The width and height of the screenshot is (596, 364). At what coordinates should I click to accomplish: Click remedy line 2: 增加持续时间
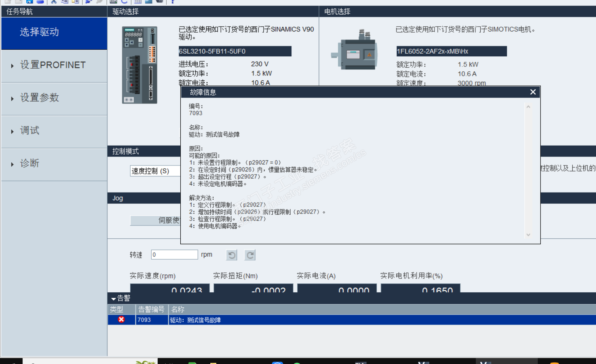[x=257, y=212]
